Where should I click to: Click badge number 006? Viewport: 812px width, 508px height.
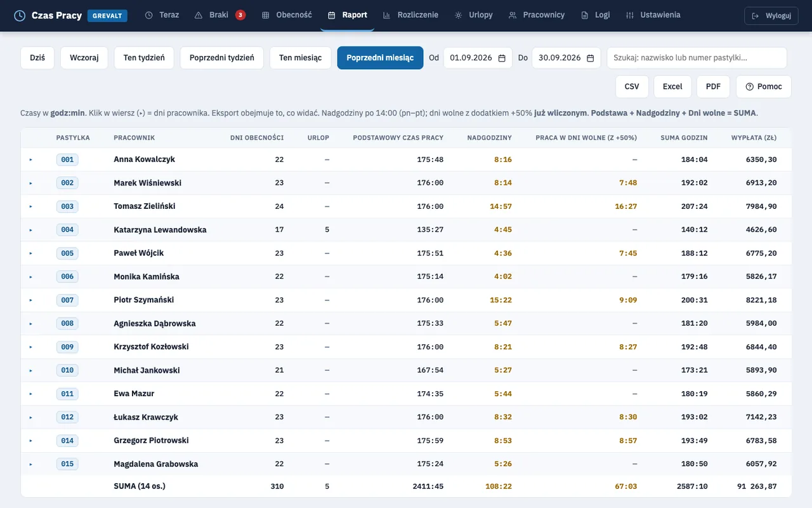67,277
